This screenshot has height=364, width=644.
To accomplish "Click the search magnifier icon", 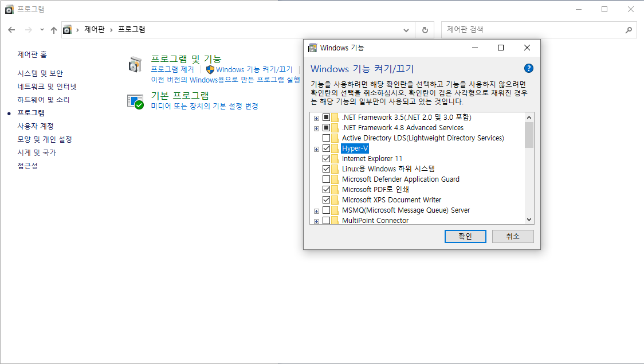I will [629, 30].
